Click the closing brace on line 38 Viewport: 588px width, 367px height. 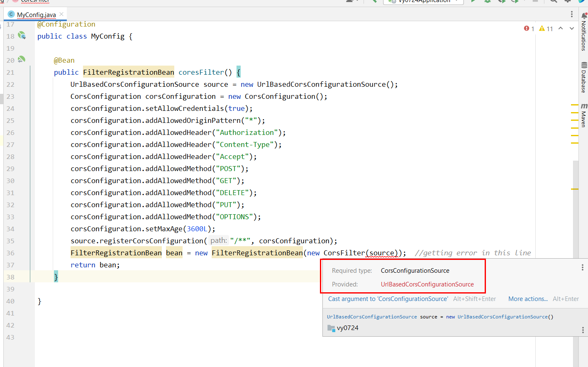coord(56,277)
